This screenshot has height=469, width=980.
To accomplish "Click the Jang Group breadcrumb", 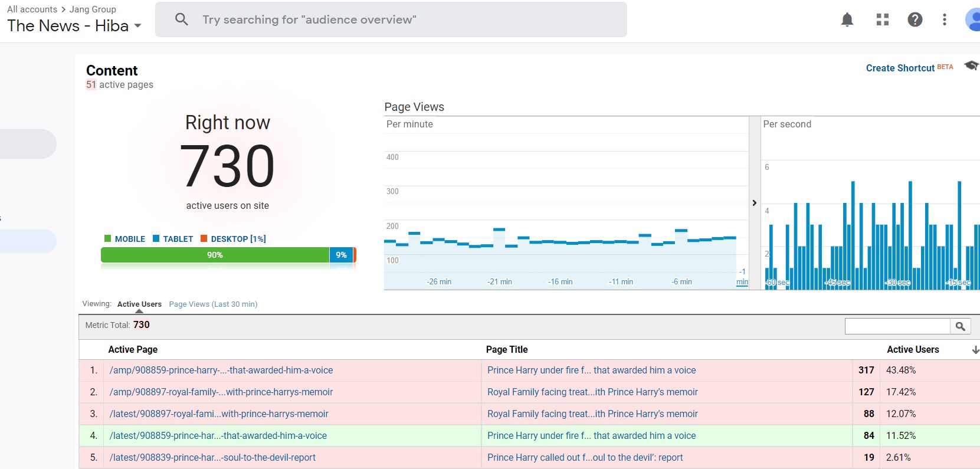I will point(93,9).
